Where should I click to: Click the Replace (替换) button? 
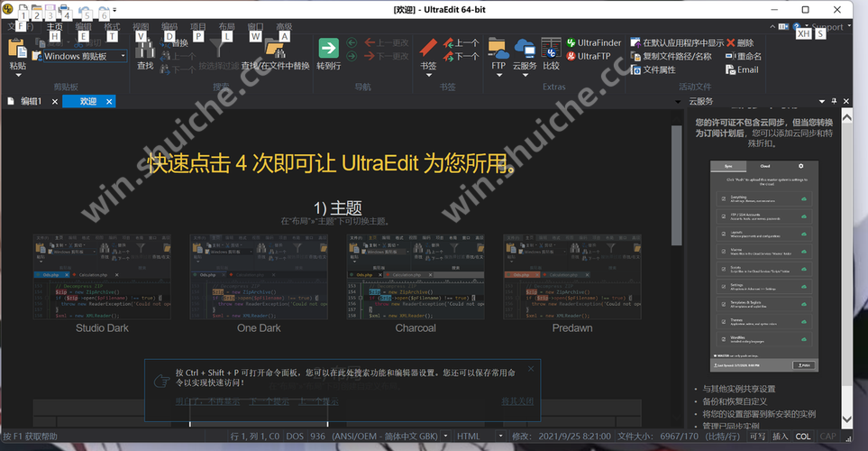(174, 42)
